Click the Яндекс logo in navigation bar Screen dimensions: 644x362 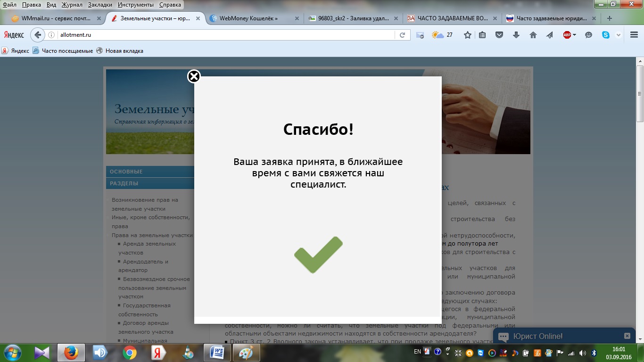tap(14, 35)
